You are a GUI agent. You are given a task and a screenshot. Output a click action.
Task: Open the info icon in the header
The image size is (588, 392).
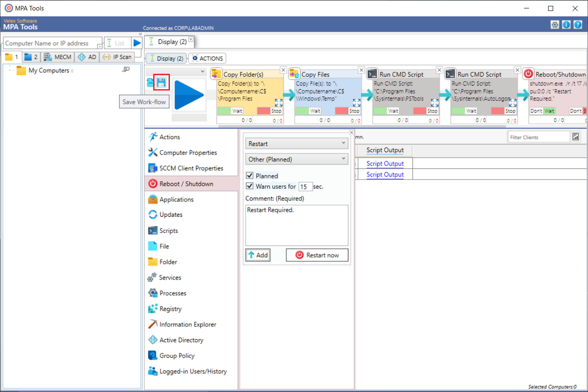(x=566, y=25)
